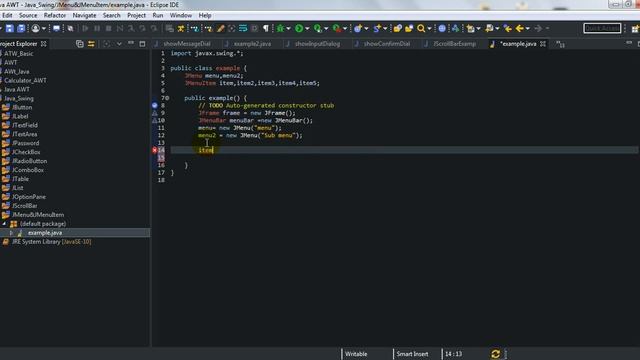Click the Quick Access input field
The image size is (640, 360).
click(602, 28)
